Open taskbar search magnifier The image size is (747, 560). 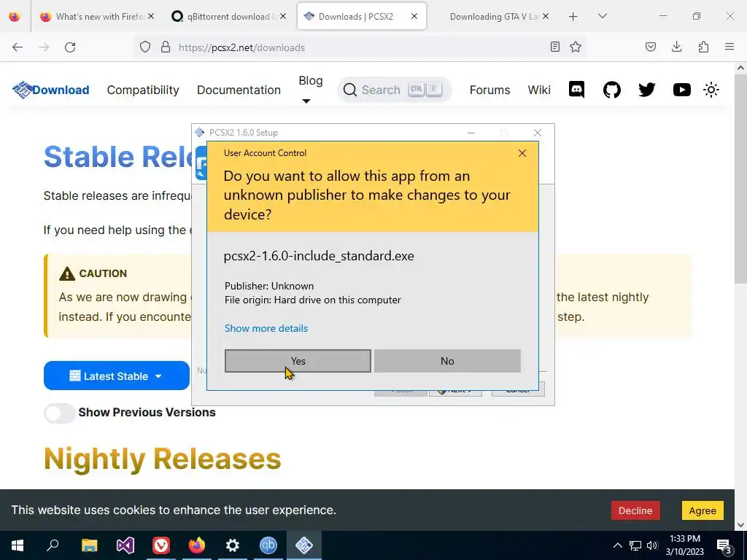click(x=53, y=545)
